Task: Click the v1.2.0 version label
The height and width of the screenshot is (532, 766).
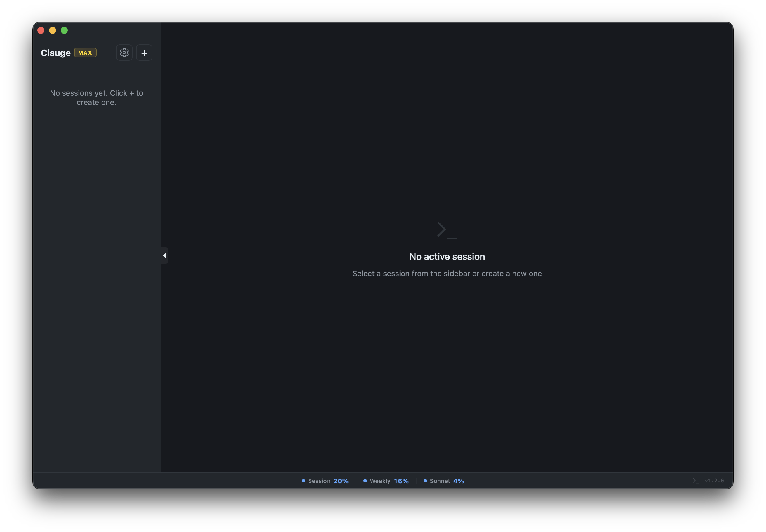Action: (x=714, y=481)
